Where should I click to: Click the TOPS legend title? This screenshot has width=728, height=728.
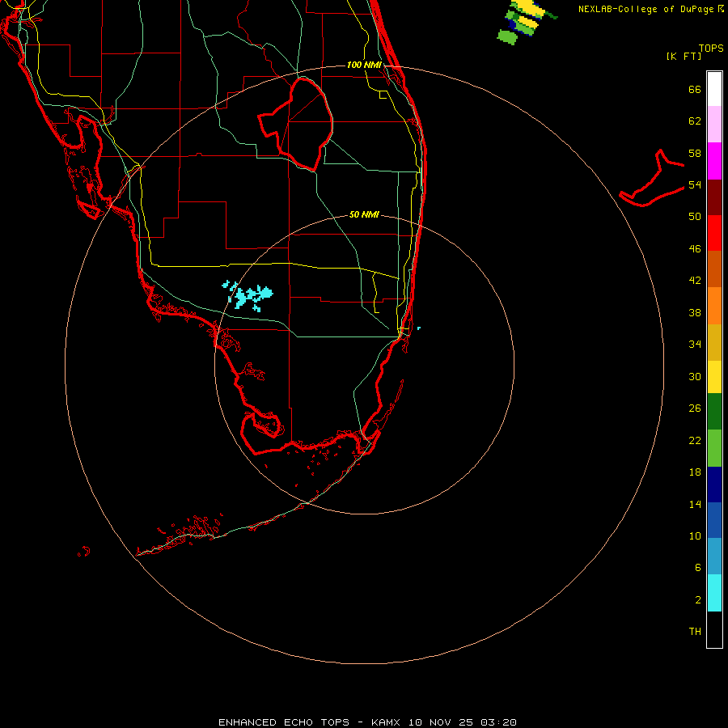point(711,49)
